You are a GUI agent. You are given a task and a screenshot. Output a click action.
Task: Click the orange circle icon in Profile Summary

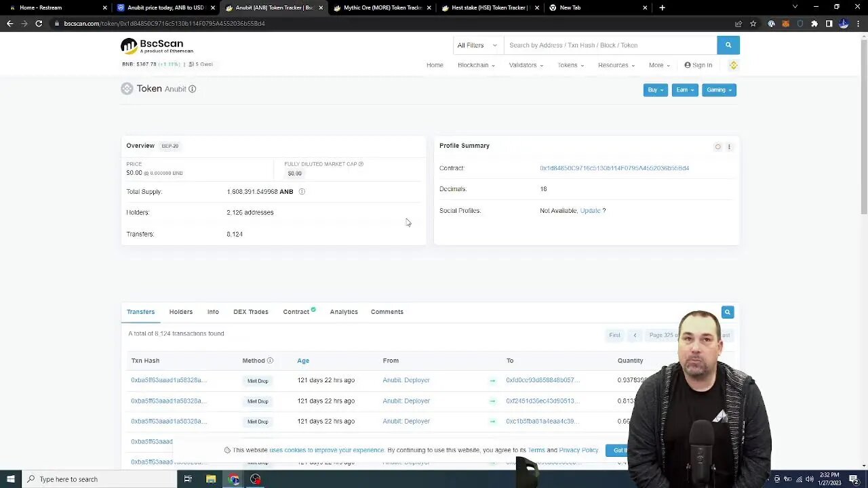click(x=717, y=146)
